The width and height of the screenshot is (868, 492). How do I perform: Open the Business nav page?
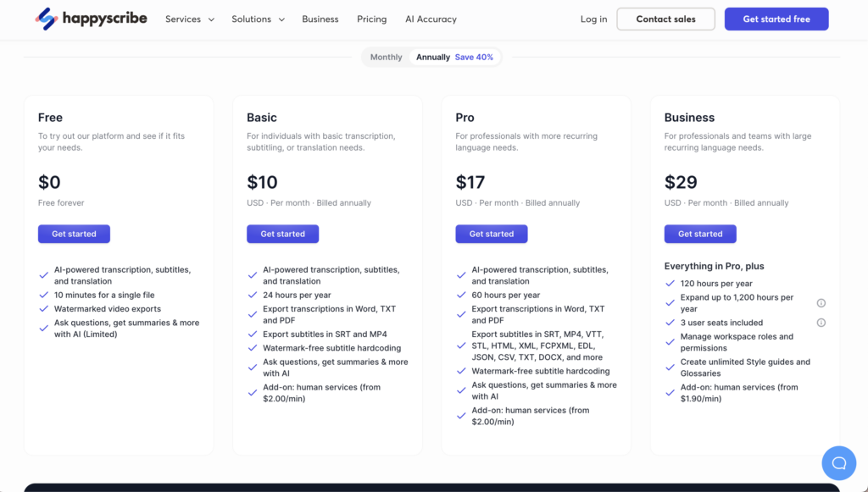coord(320,19)
